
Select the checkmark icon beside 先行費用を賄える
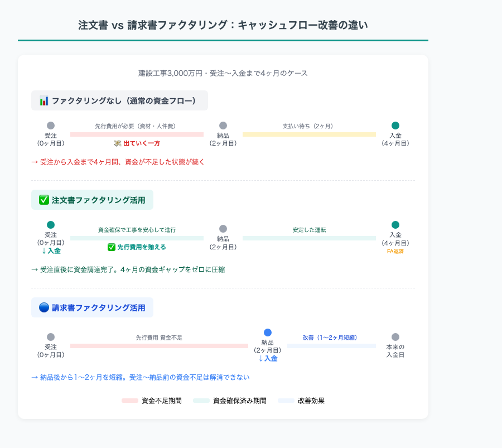point(110,246)
